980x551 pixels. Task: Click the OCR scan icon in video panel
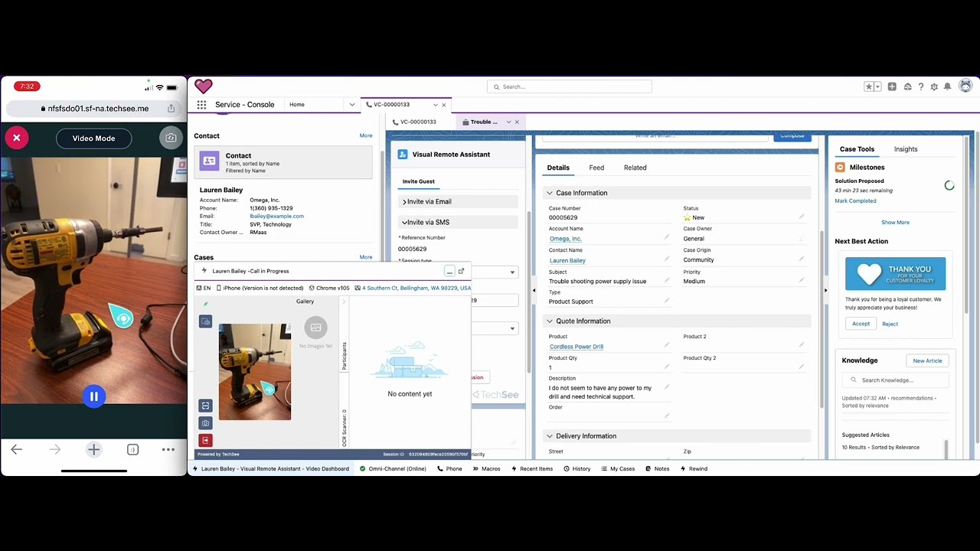[x=205, y=406]
